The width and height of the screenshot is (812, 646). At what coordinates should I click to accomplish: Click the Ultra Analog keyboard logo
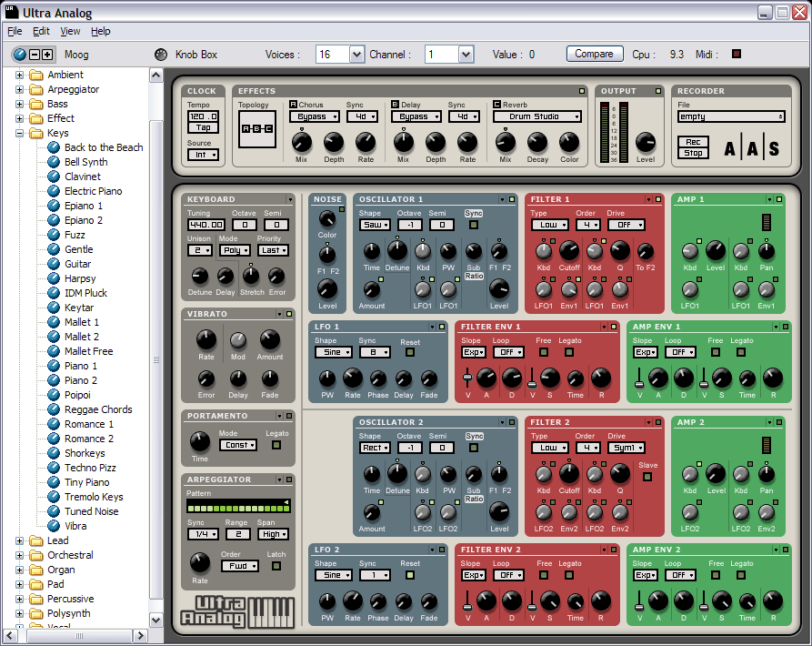(237, 611)
